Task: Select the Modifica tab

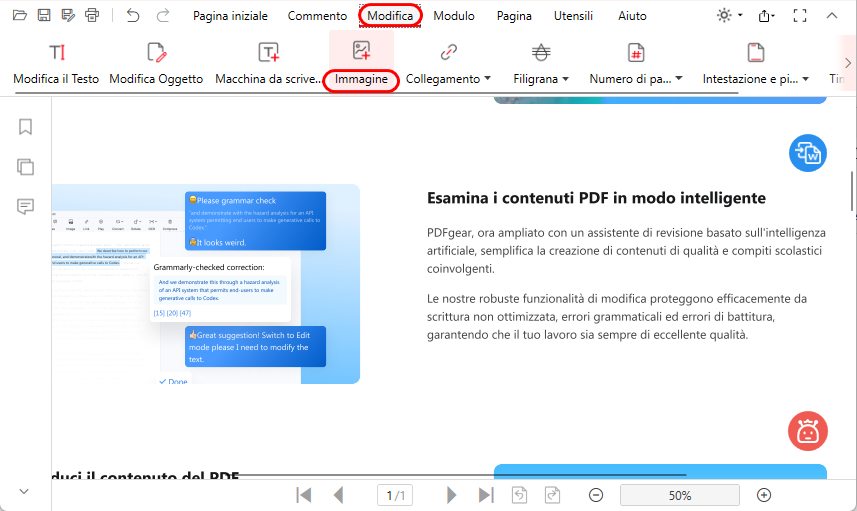Action: (x=390, y=16)
